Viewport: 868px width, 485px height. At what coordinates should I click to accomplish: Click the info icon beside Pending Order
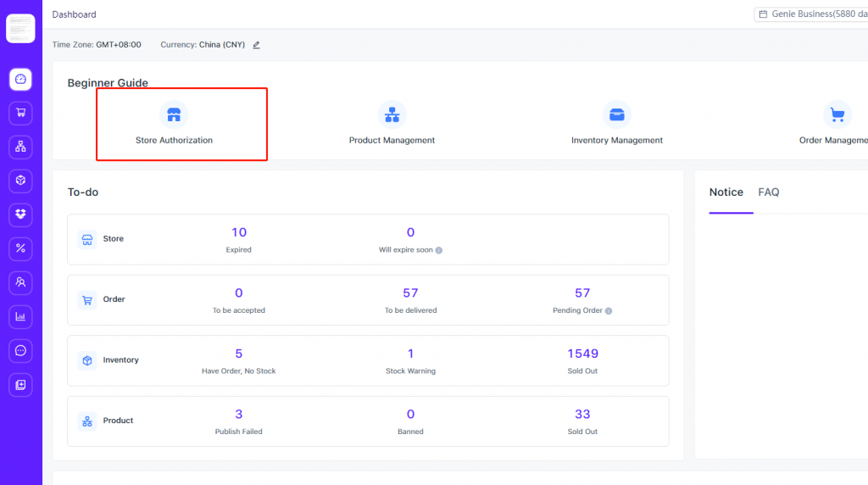pyautogui.click(x=609, y=310)
